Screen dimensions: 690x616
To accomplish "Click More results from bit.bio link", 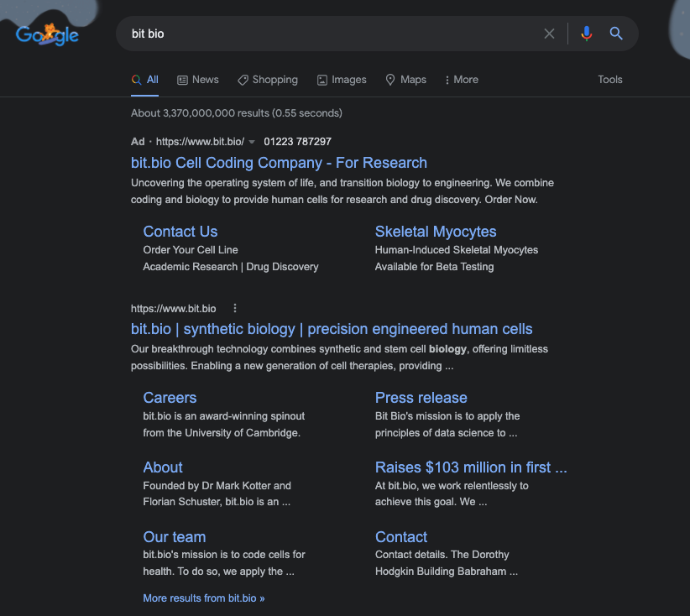I will 204,598.
